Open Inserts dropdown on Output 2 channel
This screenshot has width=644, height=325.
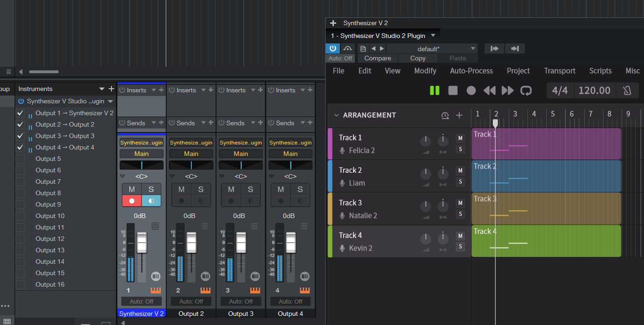(204, 91)
